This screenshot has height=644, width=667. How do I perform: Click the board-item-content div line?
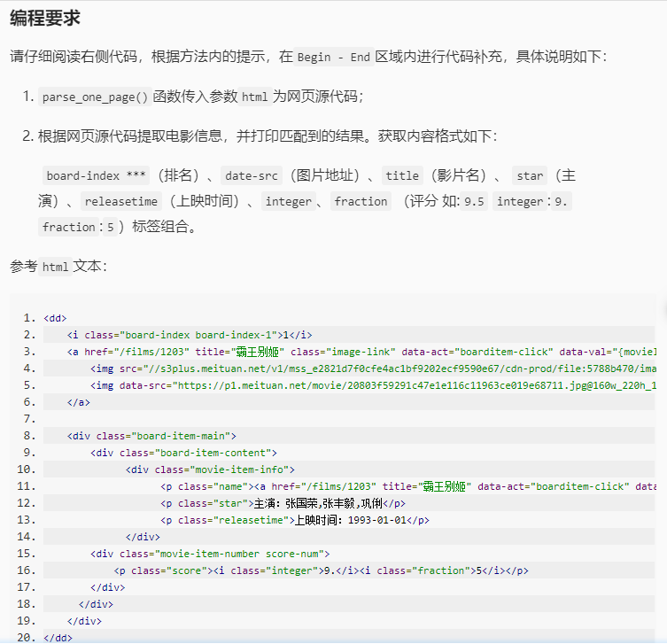coord(183,453)
